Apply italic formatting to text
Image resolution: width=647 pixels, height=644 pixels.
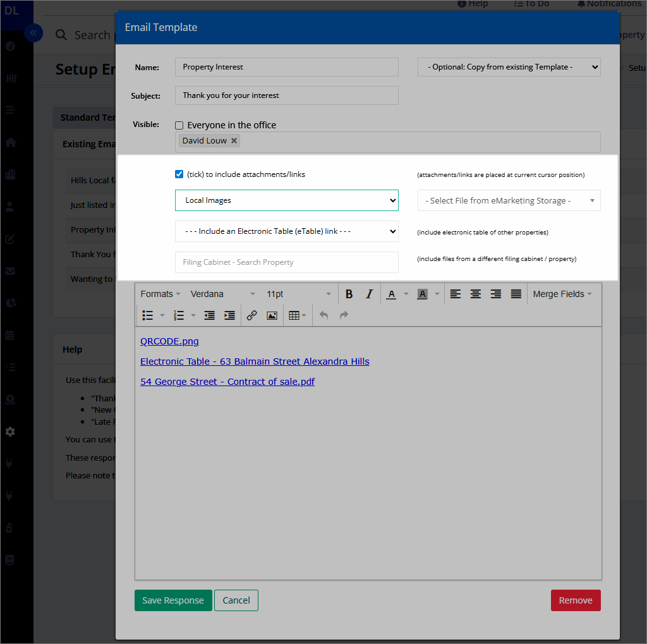(x=369, y=294)
